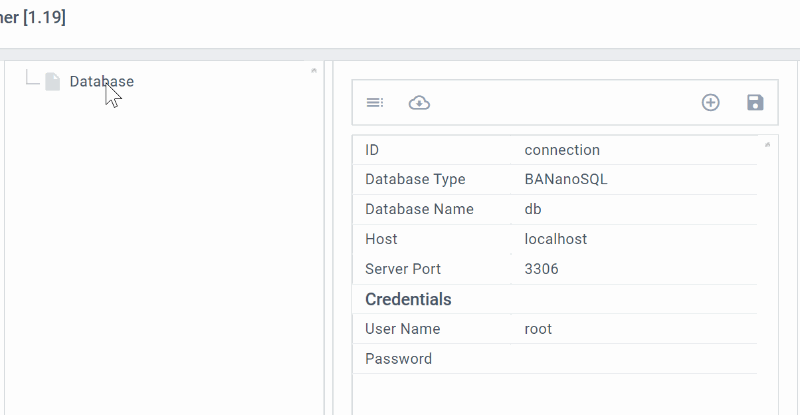
Task: Click the list menu icon in toolbar
Action: click(x=374, y=102)
